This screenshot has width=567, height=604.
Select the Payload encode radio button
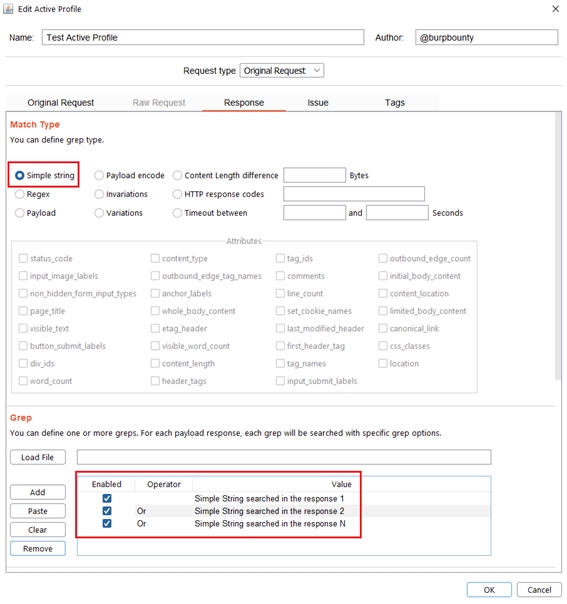129,176
